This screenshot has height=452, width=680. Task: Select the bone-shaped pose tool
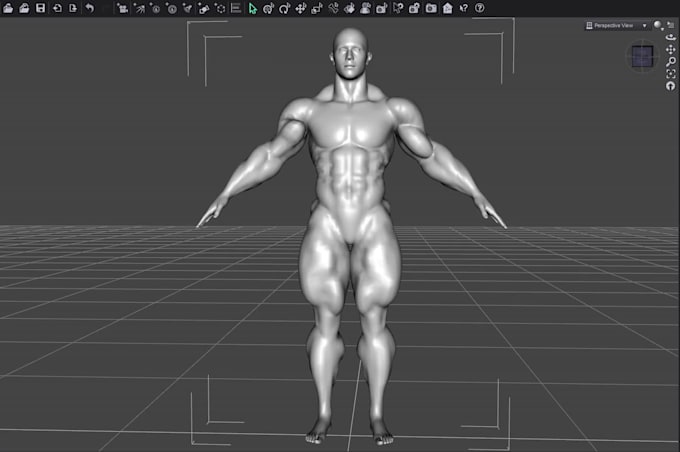(333, 8)
